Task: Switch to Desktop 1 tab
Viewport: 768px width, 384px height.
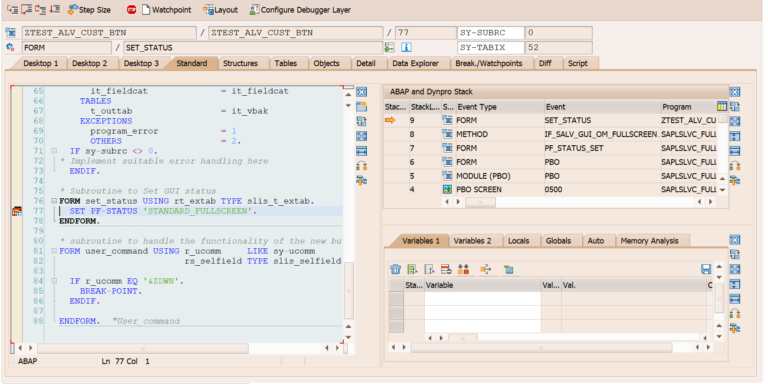Action: 41,63
